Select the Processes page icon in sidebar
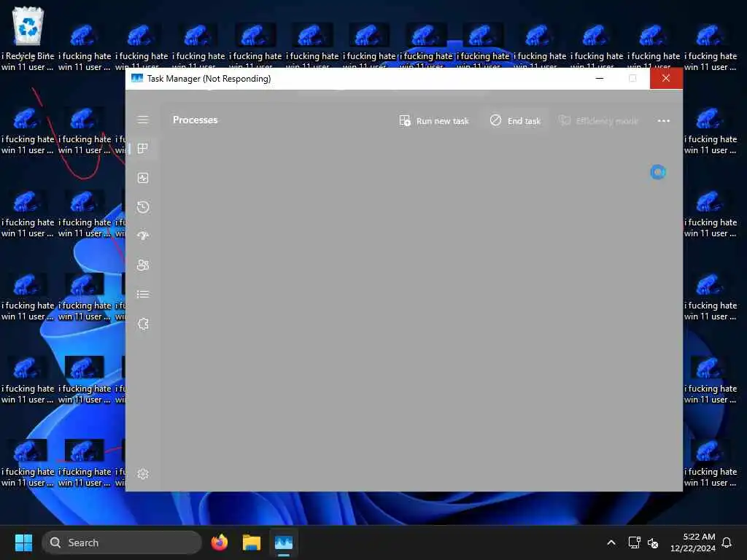 (143, 149)
